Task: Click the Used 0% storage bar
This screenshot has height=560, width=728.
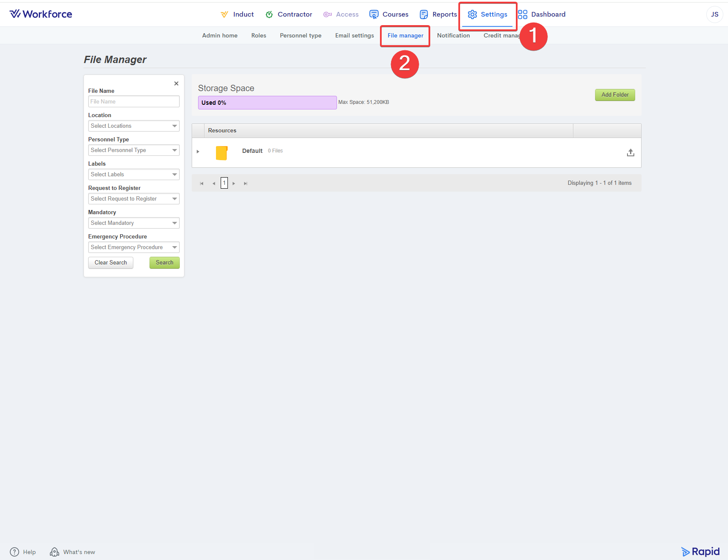Action: click(x=267, y=103)
